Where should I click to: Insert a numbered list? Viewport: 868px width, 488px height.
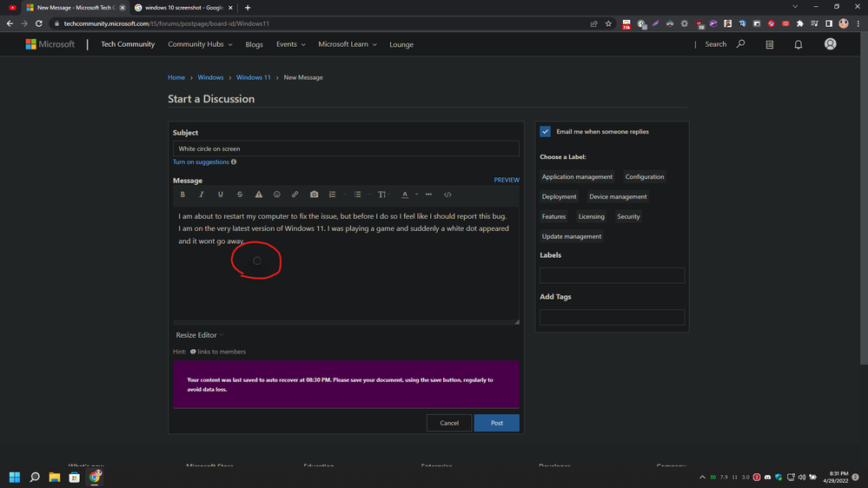click(x=332, y=195)
